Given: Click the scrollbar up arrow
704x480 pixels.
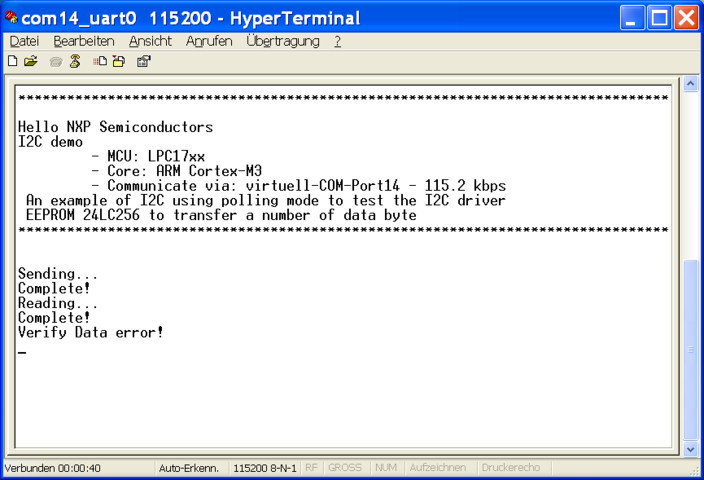Looking at the screenshot, I should click(691, 84).
